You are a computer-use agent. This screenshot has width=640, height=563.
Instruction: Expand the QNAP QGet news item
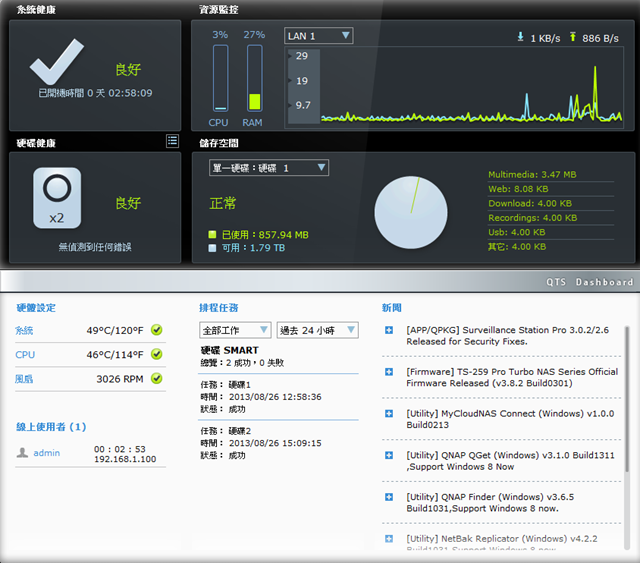(x=389, y=455)
